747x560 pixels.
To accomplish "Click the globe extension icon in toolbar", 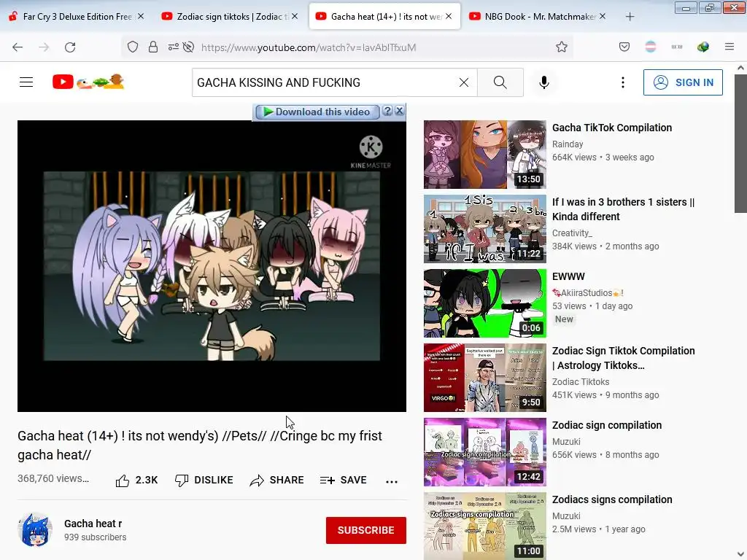I will click(703, 47).
